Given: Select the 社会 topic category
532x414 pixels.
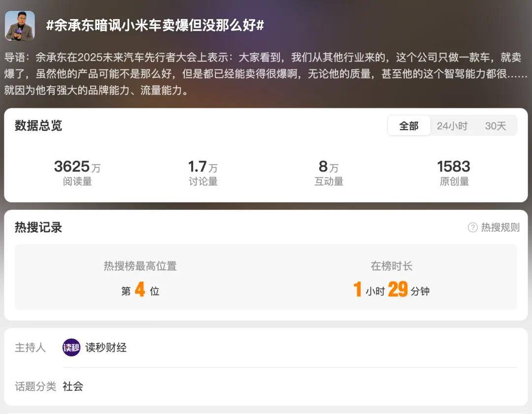Looking at the screenshot, I should pyautogui.click(x=72, y=386).
